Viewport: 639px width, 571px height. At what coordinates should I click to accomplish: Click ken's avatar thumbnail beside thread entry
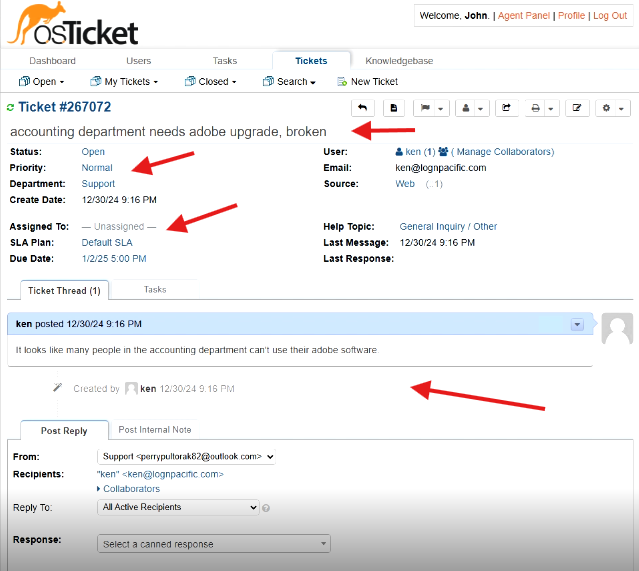pyautogui.click(x=617, y=328)
